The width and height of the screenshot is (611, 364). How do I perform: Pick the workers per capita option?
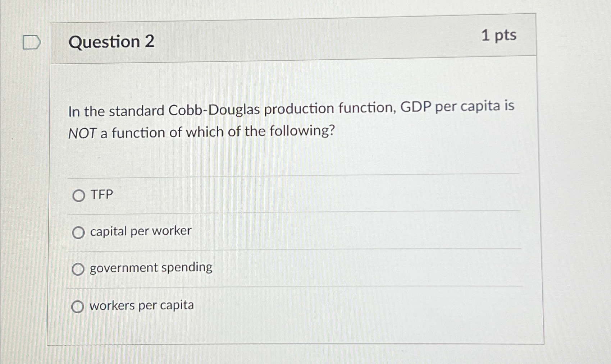[78, 307]
